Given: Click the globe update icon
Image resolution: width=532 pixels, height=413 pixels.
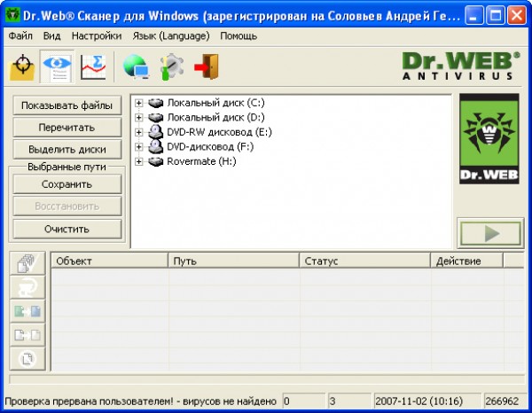Looking at the screenshot, I should tap(137, 66).
